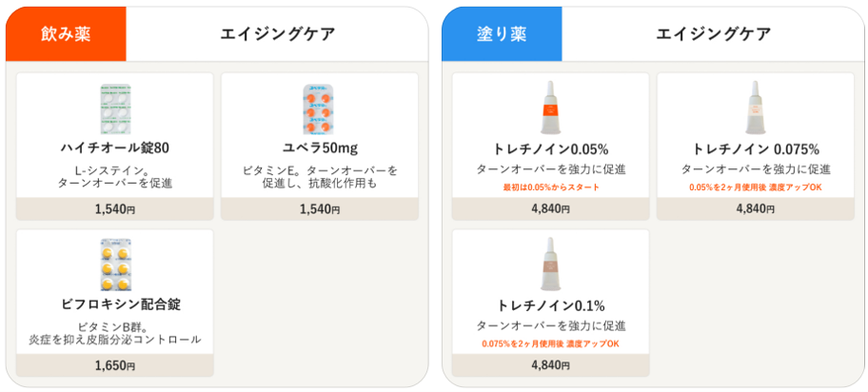Image resolution: width=868 pixels, height=392 pixels.
Task: Click the 0.075%を2ヶ月使用後 濃度アップOK note
Action: pyautogui.click(x=550, y=343)
